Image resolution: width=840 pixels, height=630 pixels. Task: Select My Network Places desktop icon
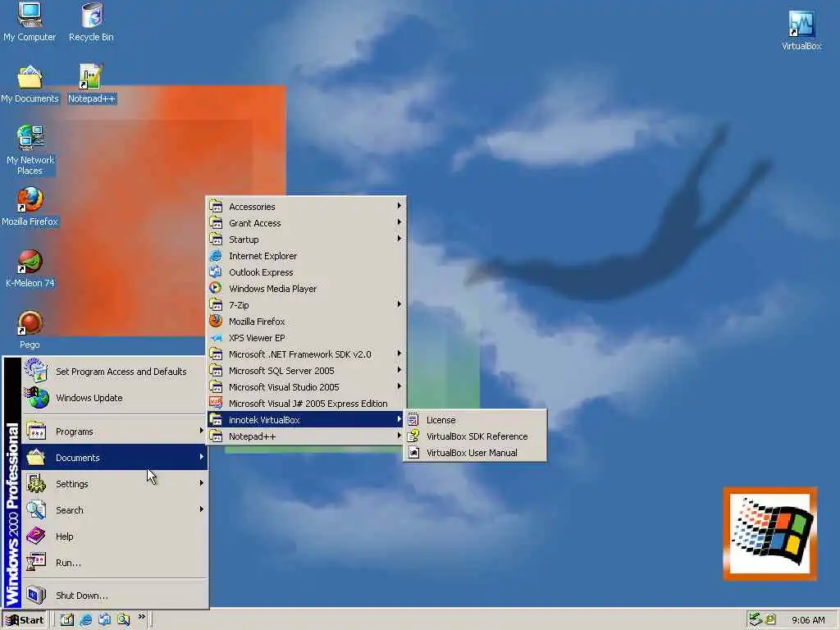(x=30, y=150)
